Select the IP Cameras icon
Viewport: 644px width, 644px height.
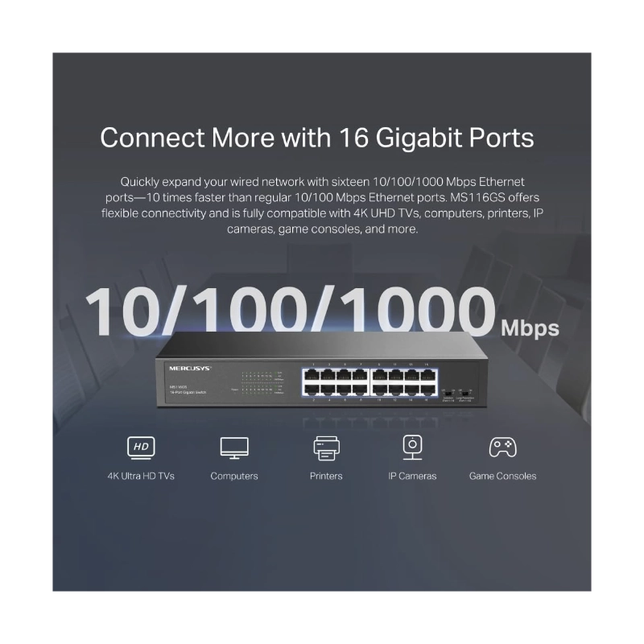[x=412, y=447]
